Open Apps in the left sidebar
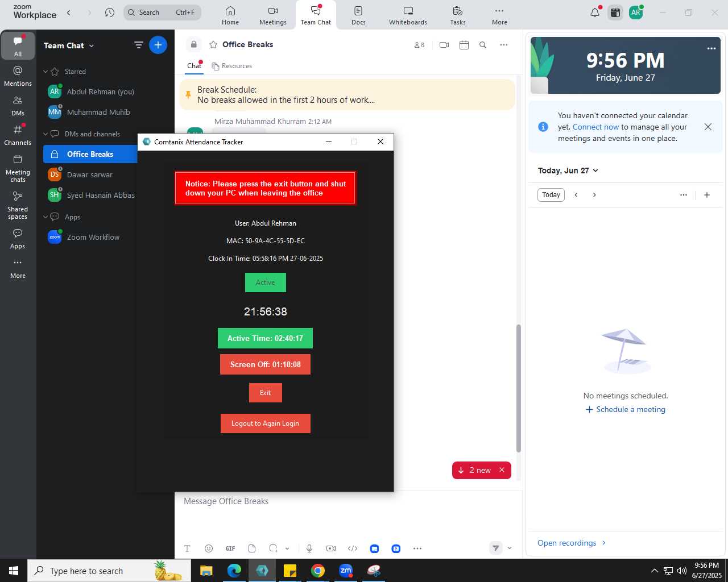Viewport: 728px width, 582px height. pyautogui.click(x=18, y=239)
